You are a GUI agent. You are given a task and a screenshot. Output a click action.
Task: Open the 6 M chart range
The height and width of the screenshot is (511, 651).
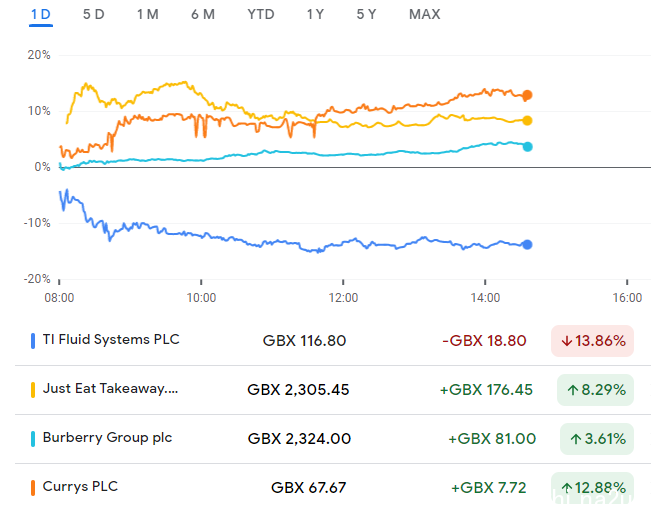pos(203,15)
